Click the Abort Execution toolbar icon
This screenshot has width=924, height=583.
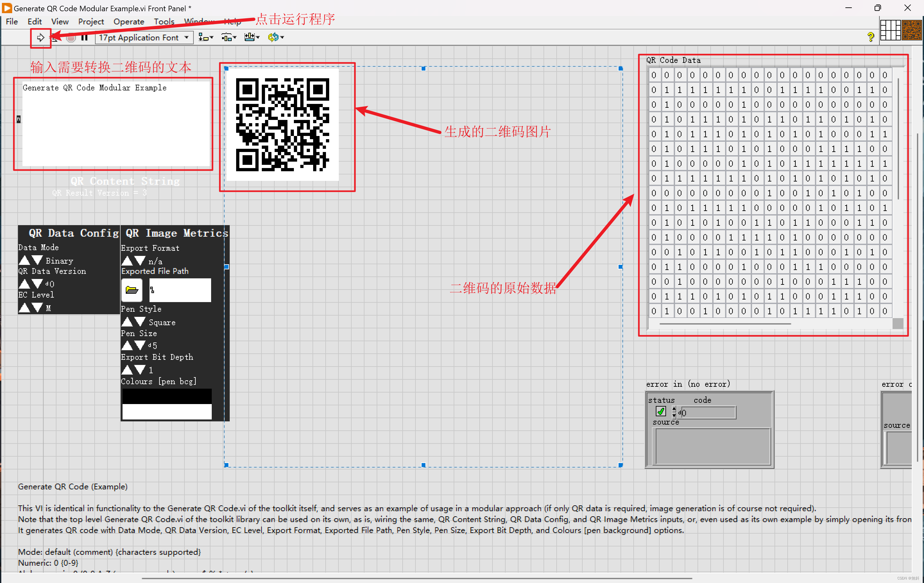click(x=71, y=37)
